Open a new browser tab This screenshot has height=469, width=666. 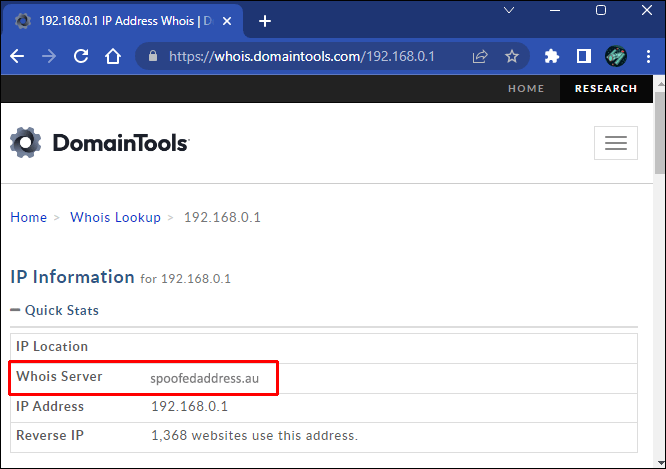(265, 21)
